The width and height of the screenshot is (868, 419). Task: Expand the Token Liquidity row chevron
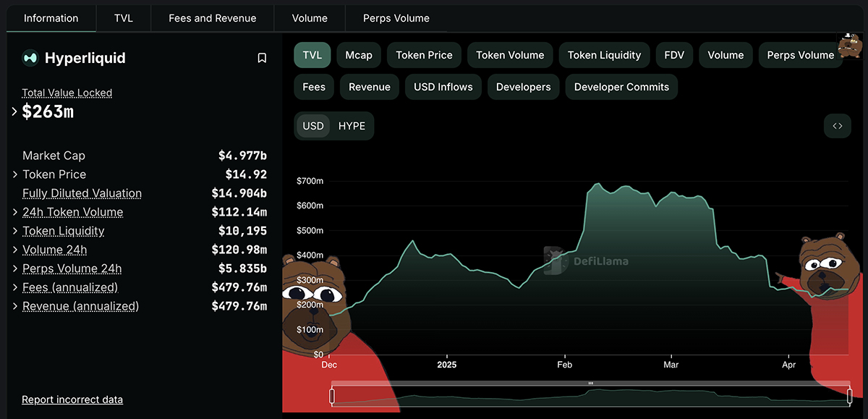coord(15,231)
